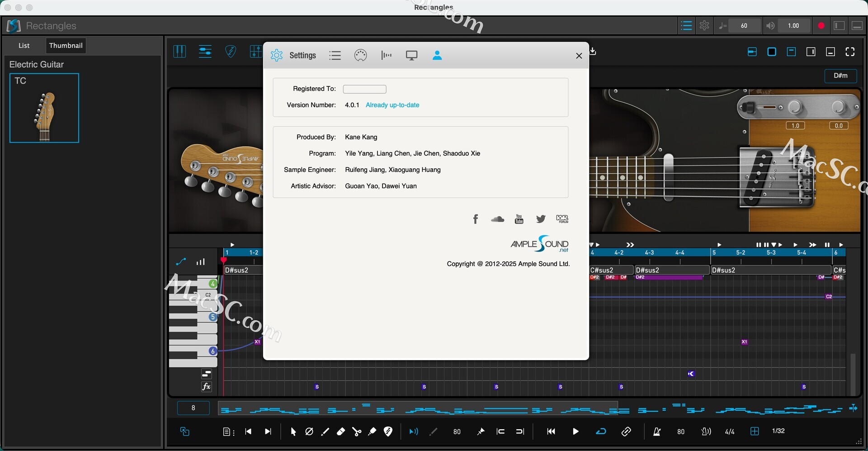Switch to the Thumbnail tab
Image resolution: width=868 pixels, height=451 pixels.
coord(66,46)
